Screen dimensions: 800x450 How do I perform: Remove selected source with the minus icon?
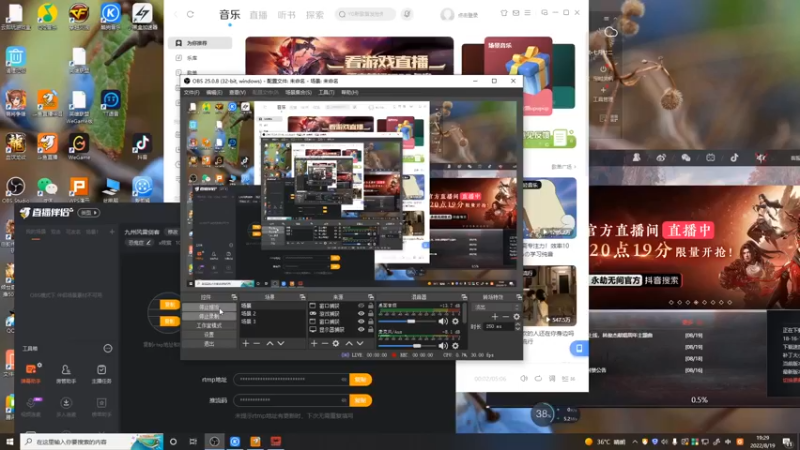(324, 343)
